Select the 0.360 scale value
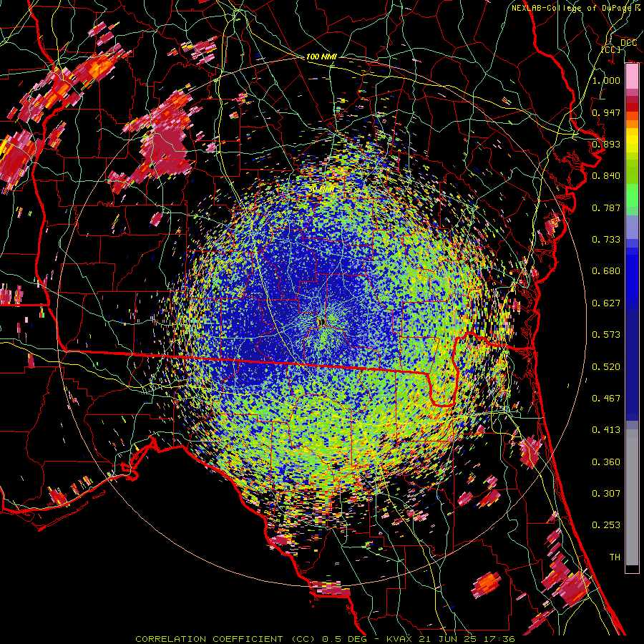644x644 pixels. [x=606, y=462]
